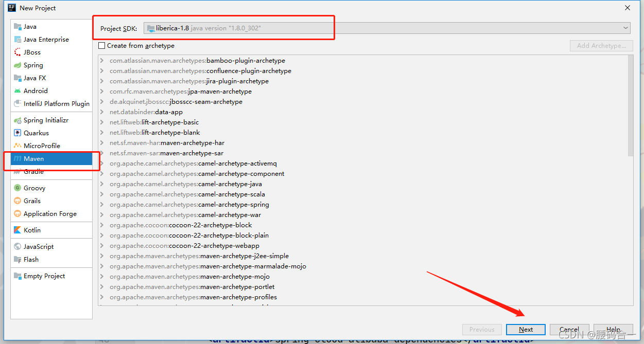Select maven-archetype-mojo row
Image resolution: width=644 pixels, height=344 pixels.
pos(363,277)
